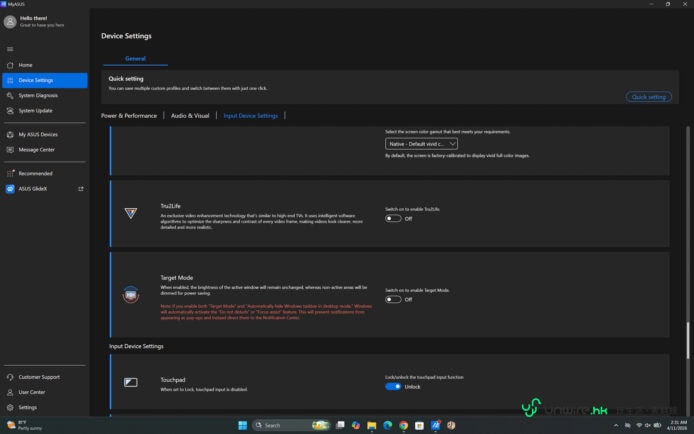Toggle the Tru2Life switch

click(393, 219)
